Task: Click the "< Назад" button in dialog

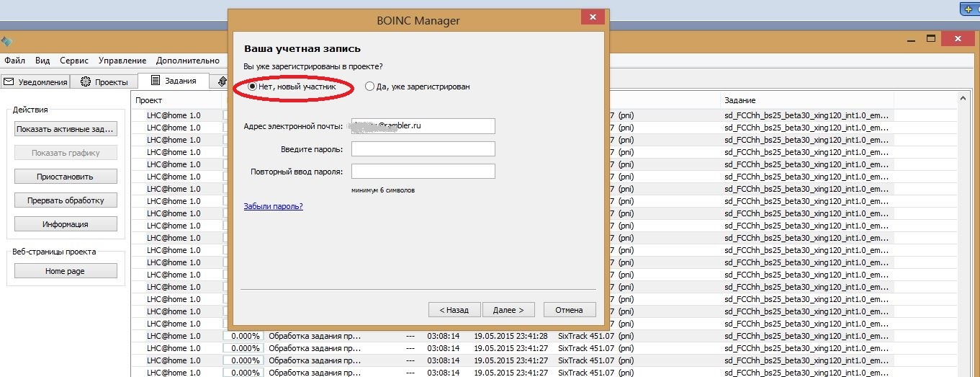Action: 454,310
